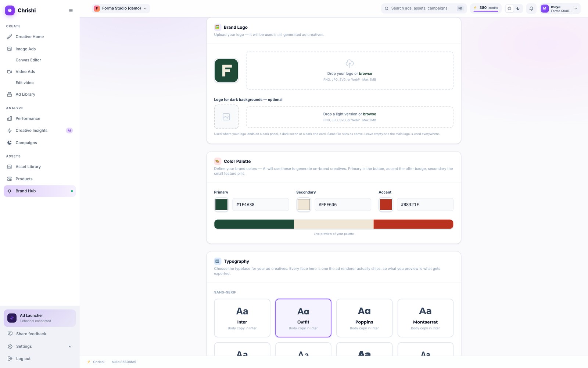Screen dimensions: 588x368
Task: Expand the Settings chevron in sidebar
Action: point(70,347)
